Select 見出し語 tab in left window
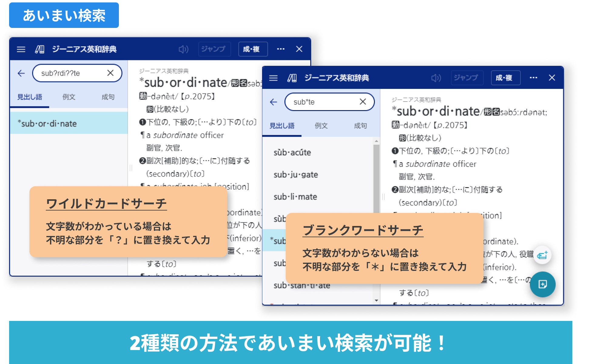 coord(29,97)
